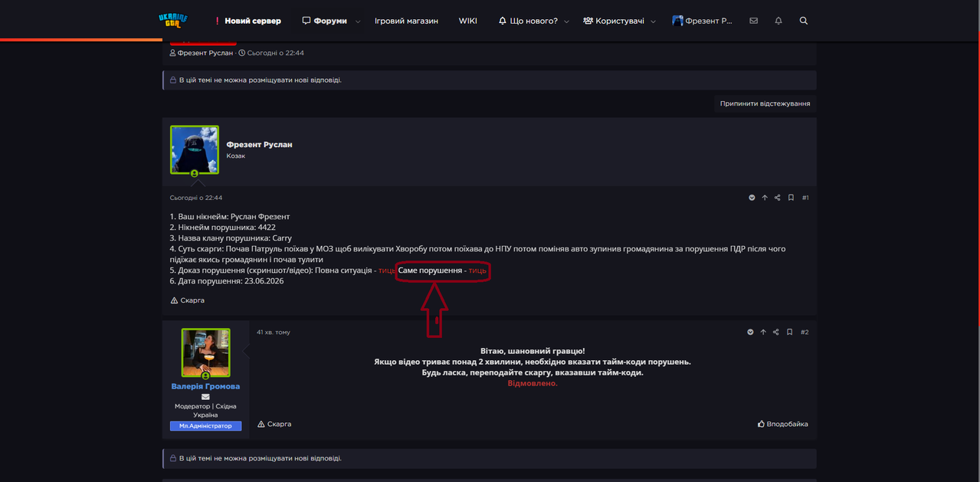Click the Мл.Адміністратор badge
The width and height of the screenshot is (980, 482).
click(205, 426)
